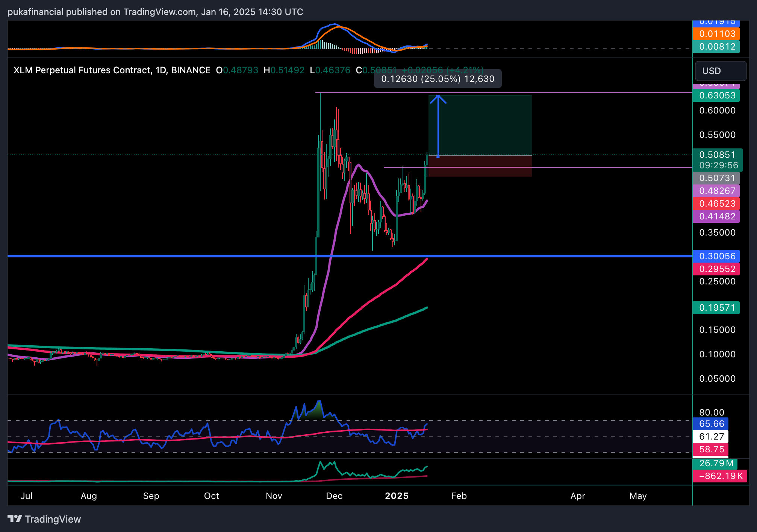Image resolution: width=757 pixels, height=532 pixels.
Task: Click the XLM Perpetual Futures Contract title
Action: point(112,70)
